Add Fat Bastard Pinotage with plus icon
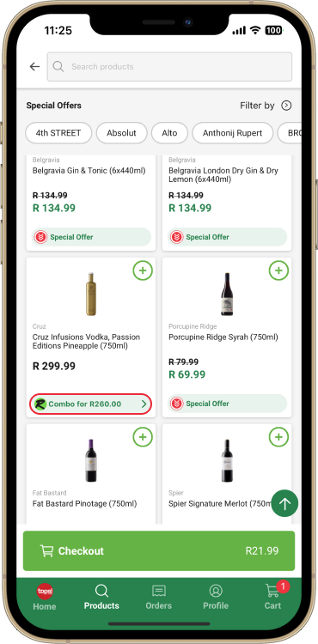The image size is (318, 644). tap(143, 437)
